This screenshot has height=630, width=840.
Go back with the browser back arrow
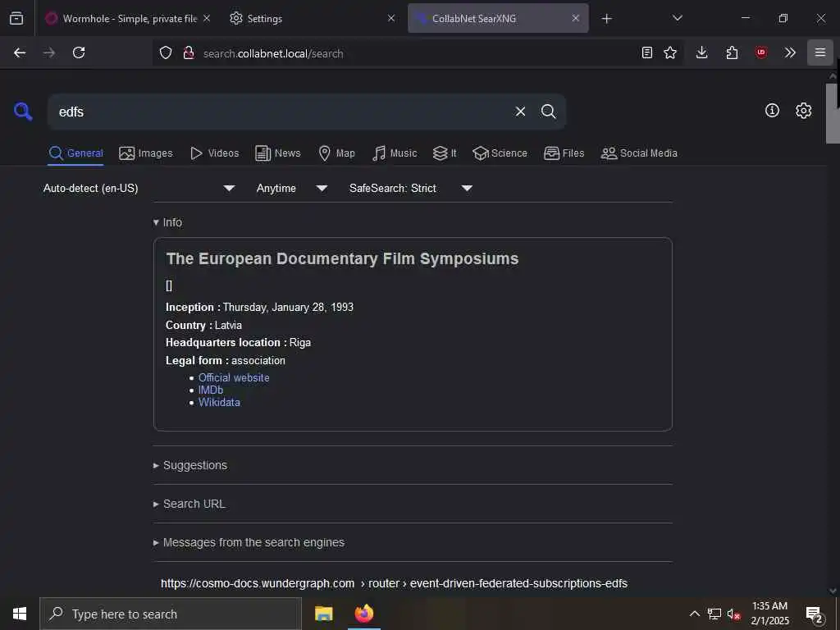coord(20,52)
